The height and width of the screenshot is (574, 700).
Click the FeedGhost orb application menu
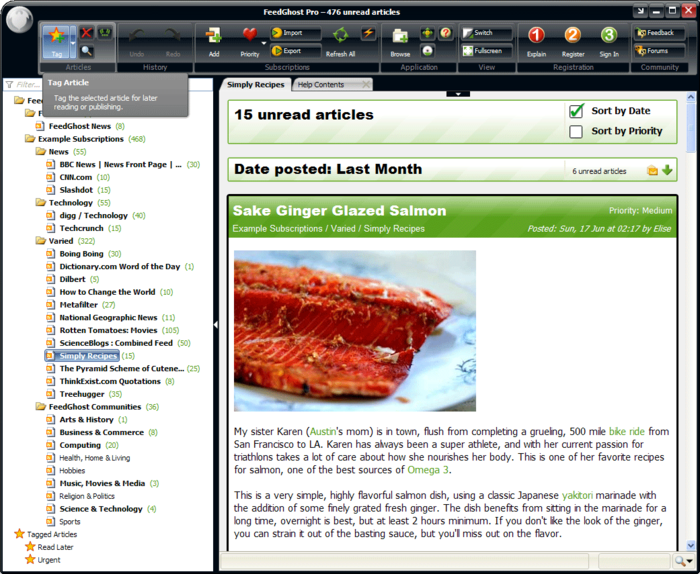20,20
